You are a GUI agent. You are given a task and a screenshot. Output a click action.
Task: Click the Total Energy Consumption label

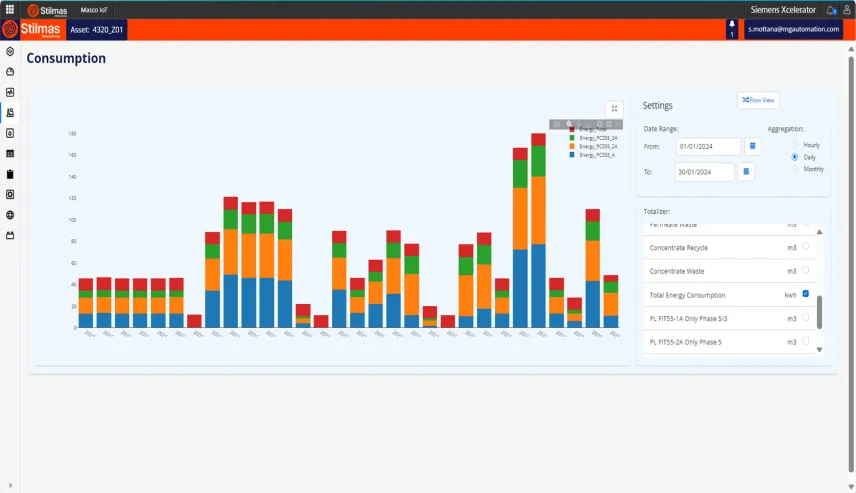[x=687, y=295]
